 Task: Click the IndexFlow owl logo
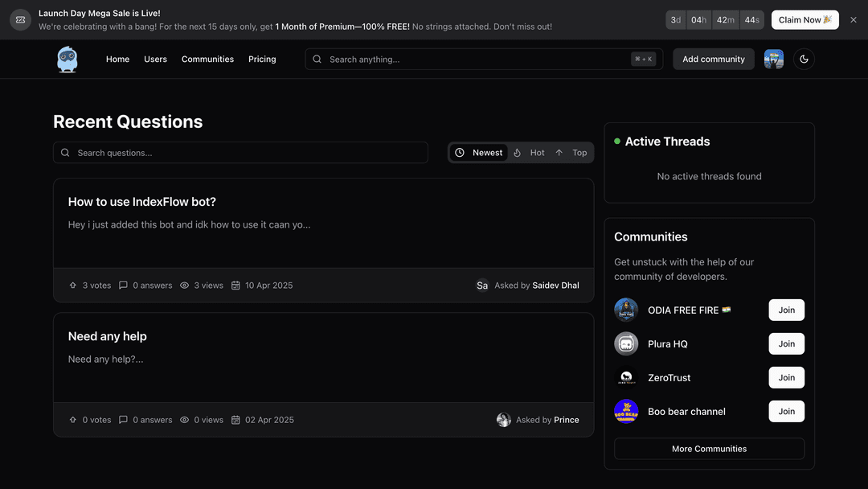68,59
